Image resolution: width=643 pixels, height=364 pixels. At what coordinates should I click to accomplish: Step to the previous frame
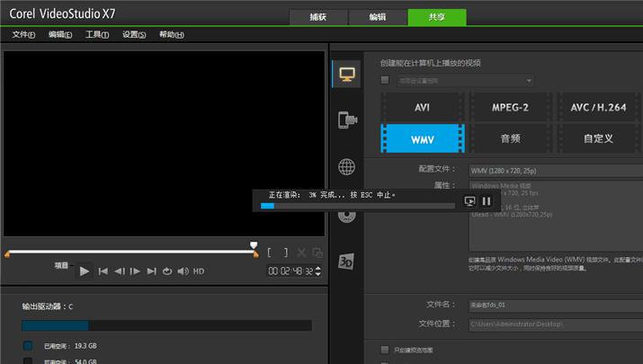[x=120, y=271]
